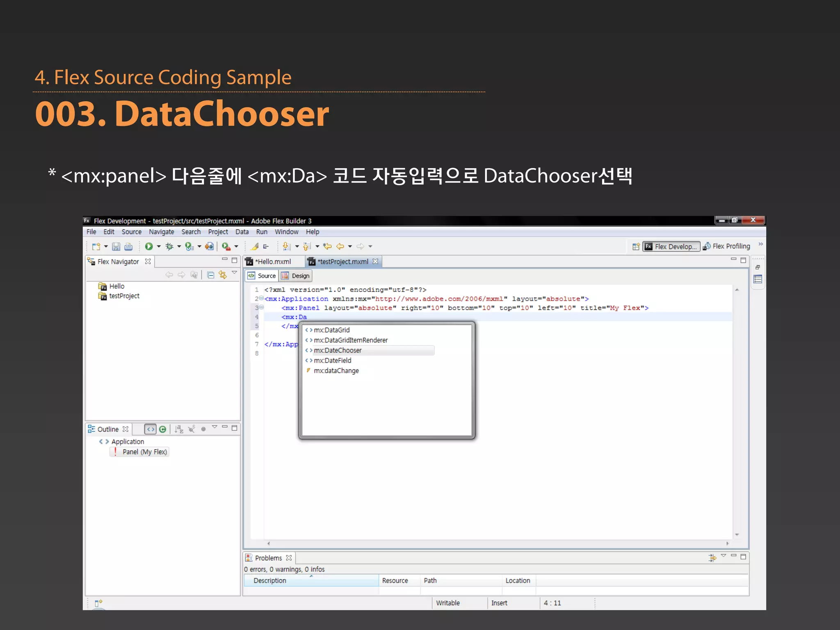The image size is (840, 630).
Task: Open the Navigate menu
Action: 161,232
